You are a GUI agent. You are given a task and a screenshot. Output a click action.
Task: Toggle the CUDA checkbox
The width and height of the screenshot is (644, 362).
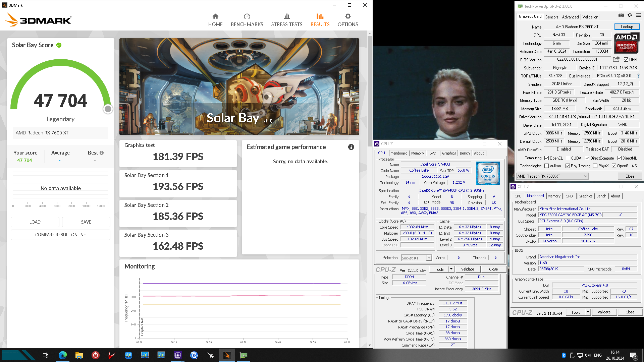(568, 158)
